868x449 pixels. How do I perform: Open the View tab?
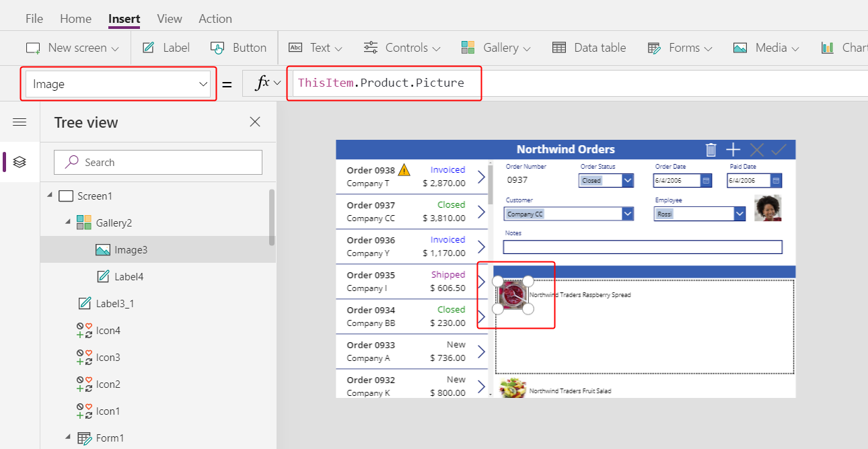[x=170, y=19]
